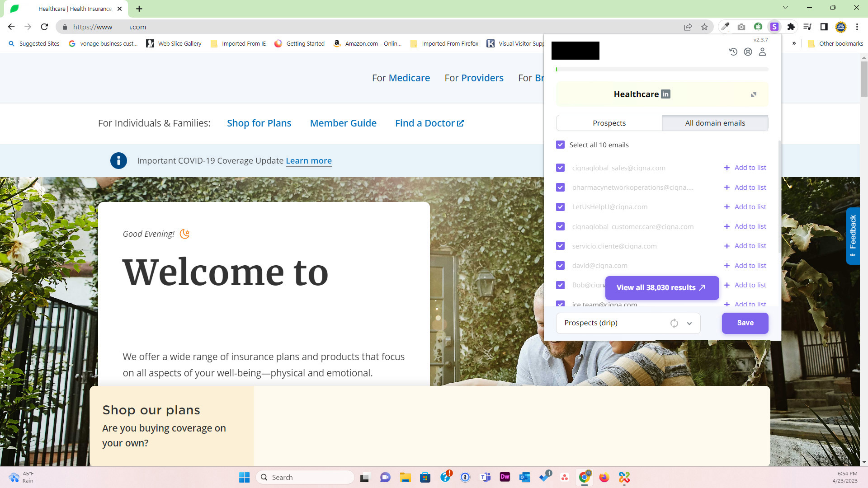The image size is (868, 488).
Task: Click the user profile icon in popup header
Action: (763, 52)
